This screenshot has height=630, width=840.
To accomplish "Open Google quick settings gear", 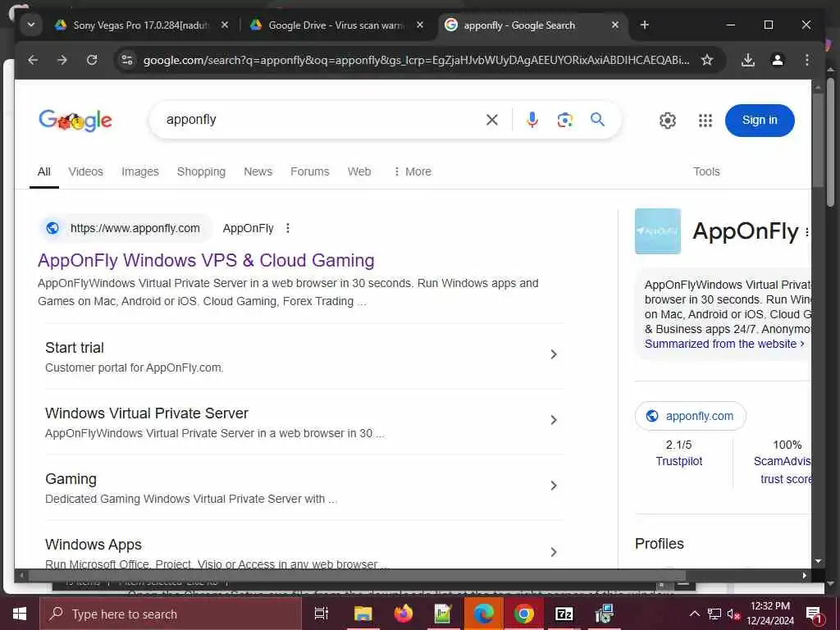I will point(668,121).
